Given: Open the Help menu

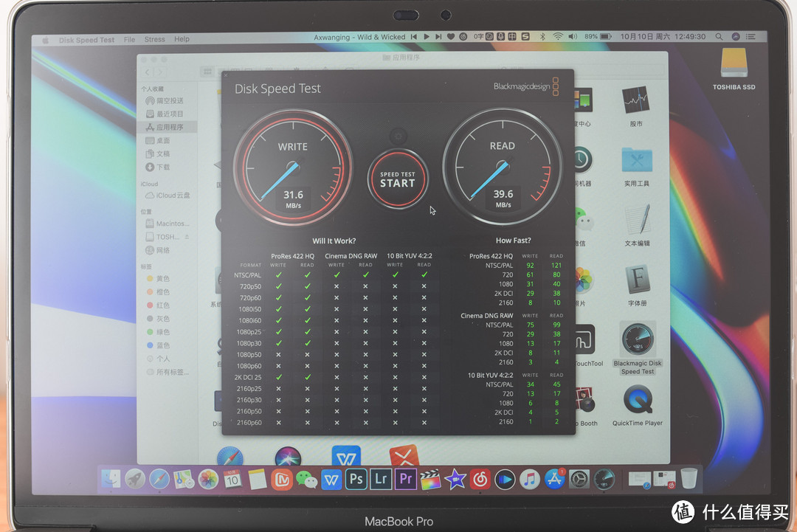Looking at the screenshot, I should coord(182,39).
